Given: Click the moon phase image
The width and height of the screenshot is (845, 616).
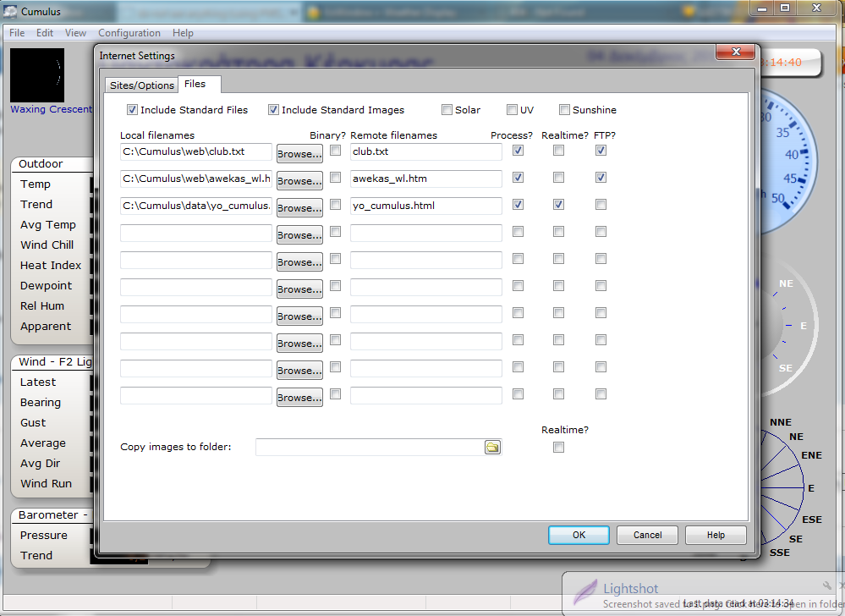Looking at the screenshot, I should coord(36,75).
